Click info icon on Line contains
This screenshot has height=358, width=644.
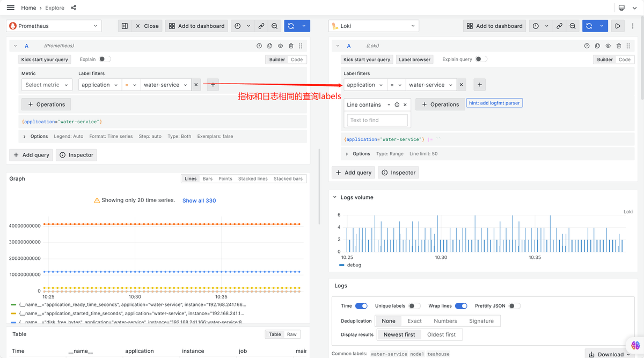397,105
